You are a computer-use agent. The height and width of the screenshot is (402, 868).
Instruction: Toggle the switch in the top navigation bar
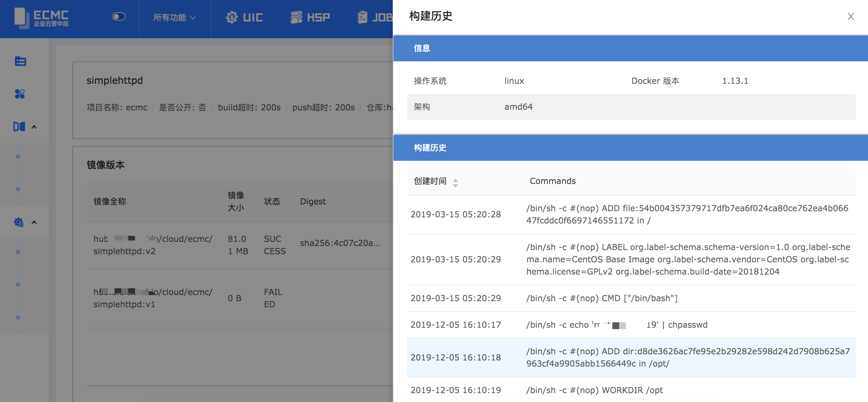[119, 16]
